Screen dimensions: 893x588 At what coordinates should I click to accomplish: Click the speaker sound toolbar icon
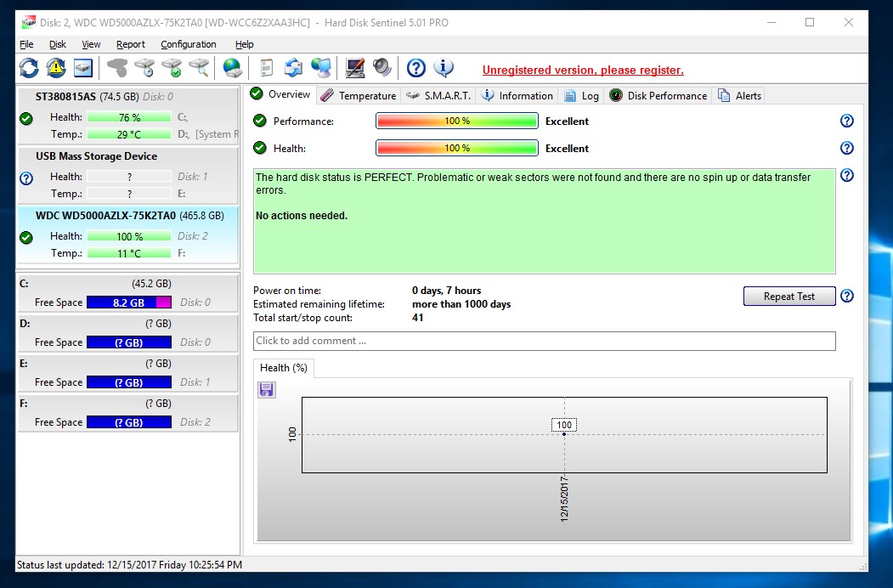pos(382,68)
